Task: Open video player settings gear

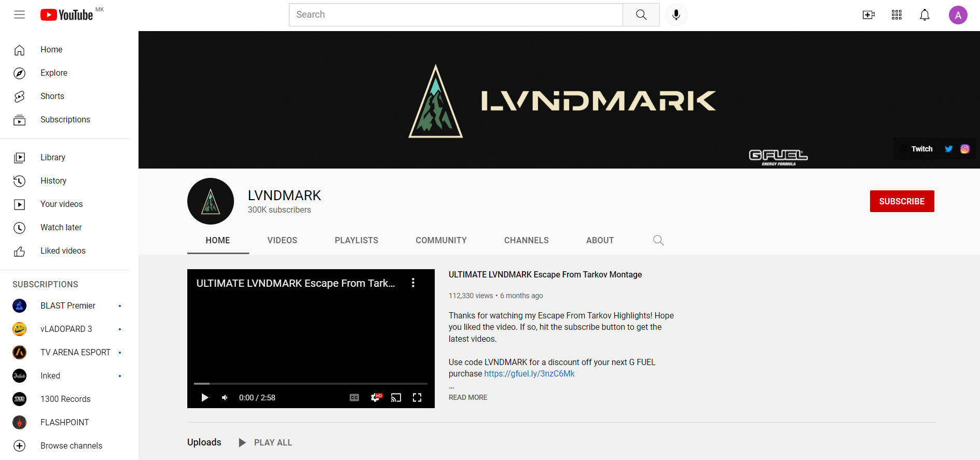Action: point(376,398)
